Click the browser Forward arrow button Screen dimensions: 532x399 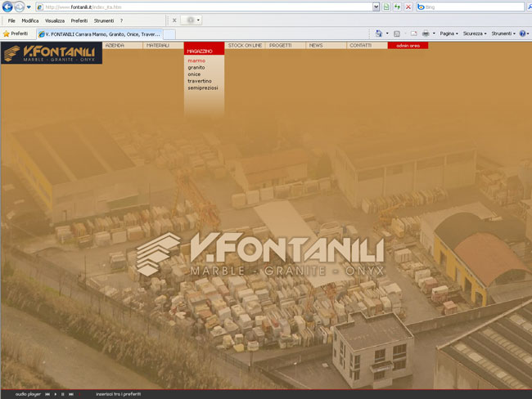(x=20, y=7)
